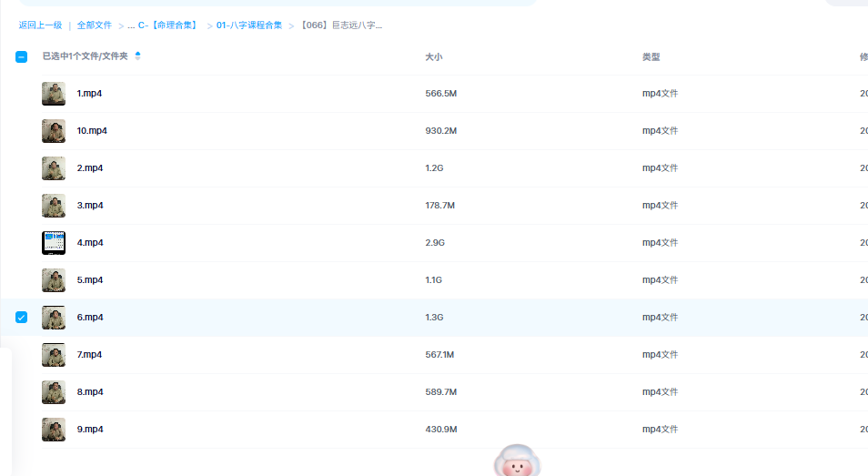Click 返回上一级 to go back
The image size is (868, 476).
40,25
